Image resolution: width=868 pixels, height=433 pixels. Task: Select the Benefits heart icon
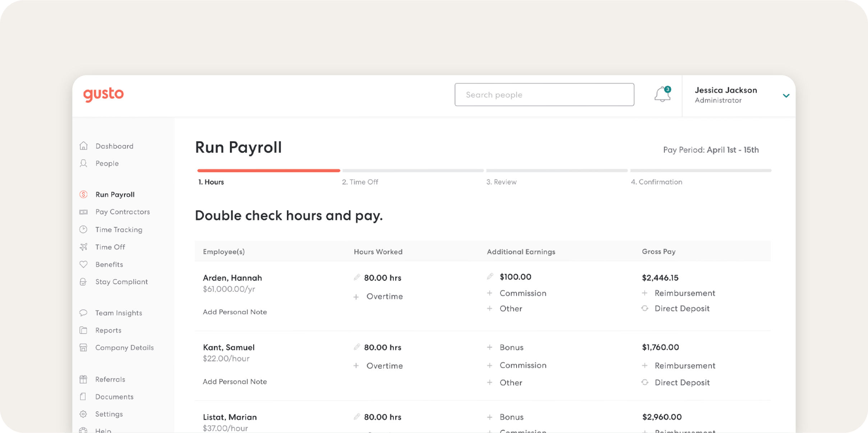click(84, 264)
